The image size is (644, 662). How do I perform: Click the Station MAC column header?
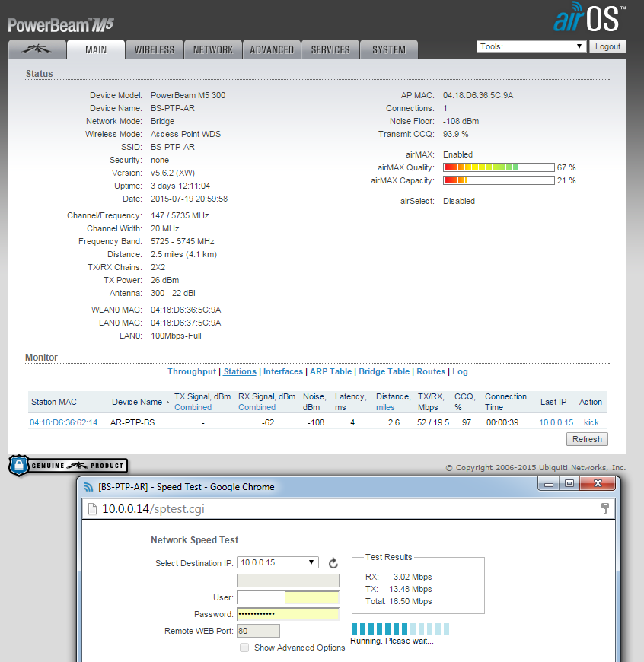pos(54,402)
